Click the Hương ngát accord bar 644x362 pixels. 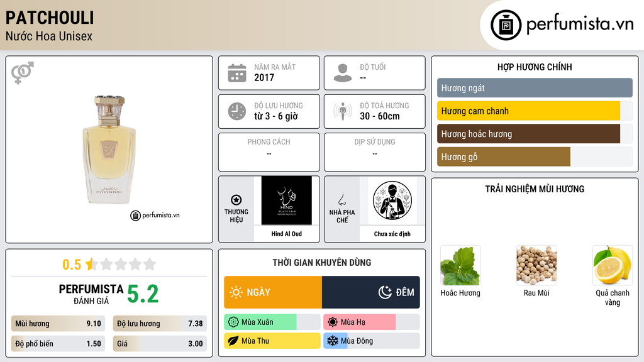point(535,88)
